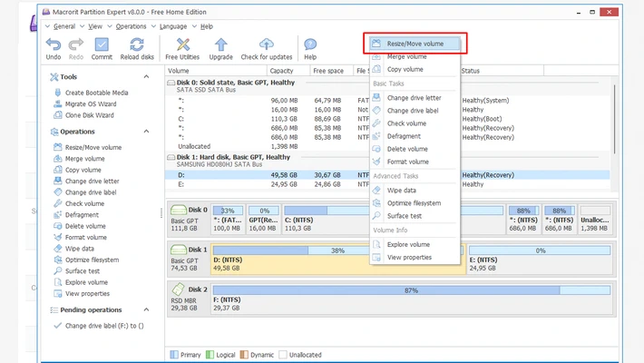Sort by the Volume column header
The image size is (644, 363).
click(216, 71)
